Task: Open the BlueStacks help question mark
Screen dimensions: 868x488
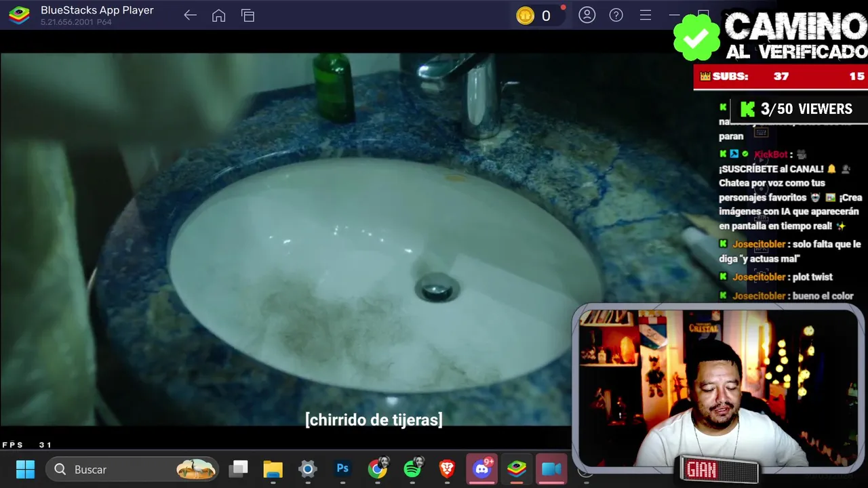Action: pos(616,15)
